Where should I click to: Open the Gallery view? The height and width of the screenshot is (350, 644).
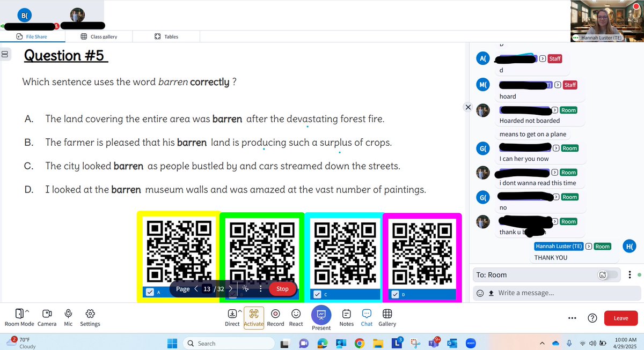point(387,317)
